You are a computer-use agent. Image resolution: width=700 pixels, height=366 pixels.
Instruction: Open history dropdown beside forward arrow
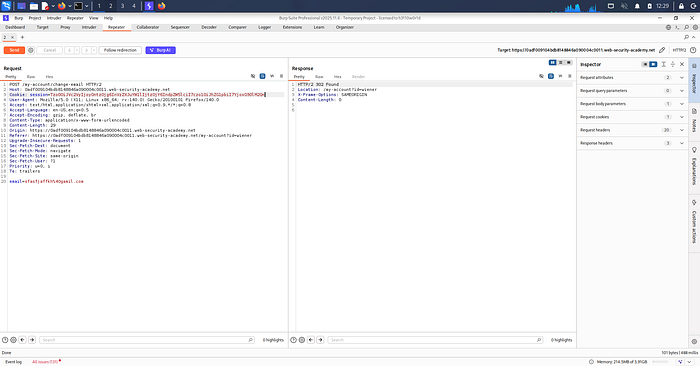[94, 50]
